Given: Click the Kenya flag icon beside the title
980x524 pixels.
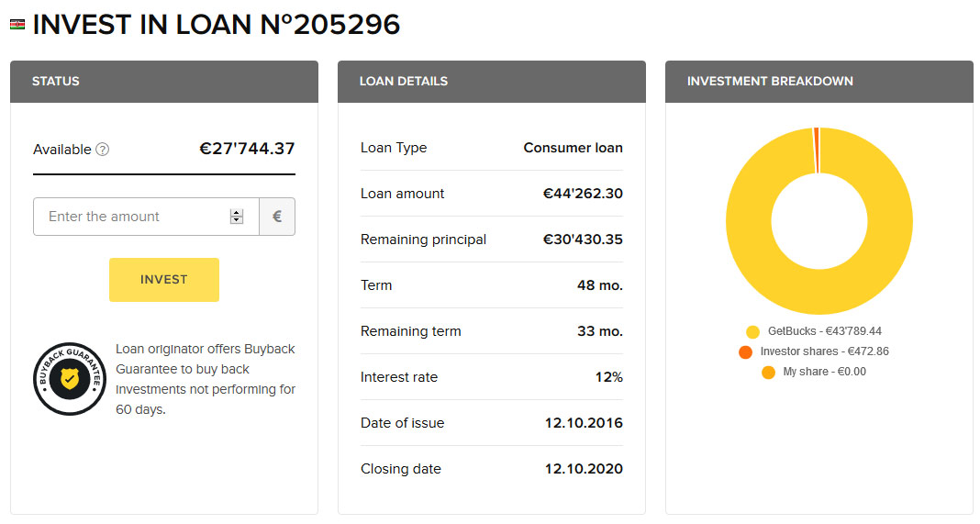Looking at the screenshot, I should coord(17,25).
